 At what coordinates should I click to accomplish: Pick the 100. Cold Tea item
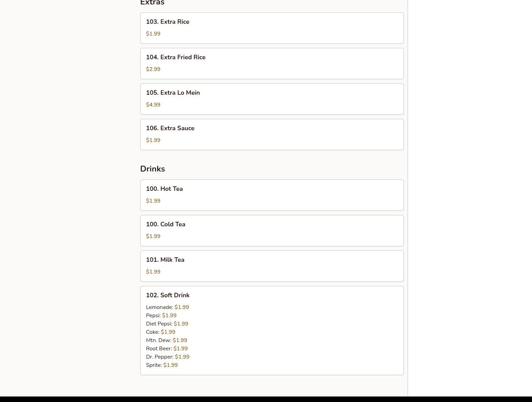(272, 231)
